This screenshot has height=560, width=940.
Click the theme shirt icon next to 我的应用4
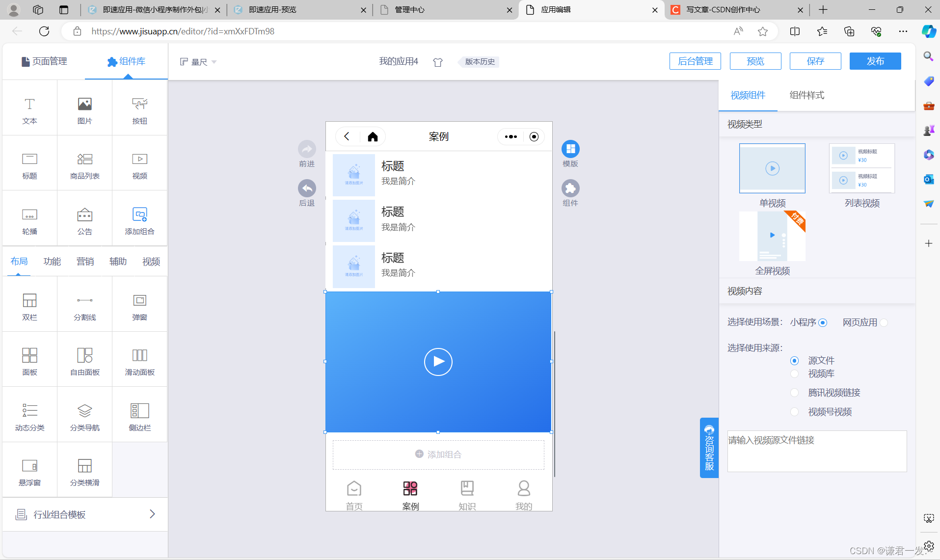438,62
